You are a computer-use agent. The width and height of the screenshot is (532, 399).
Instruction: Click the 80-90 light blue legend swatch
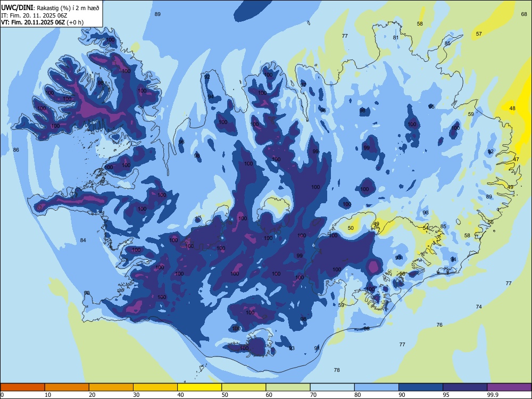pyautogui.click(x=377, y=387)
